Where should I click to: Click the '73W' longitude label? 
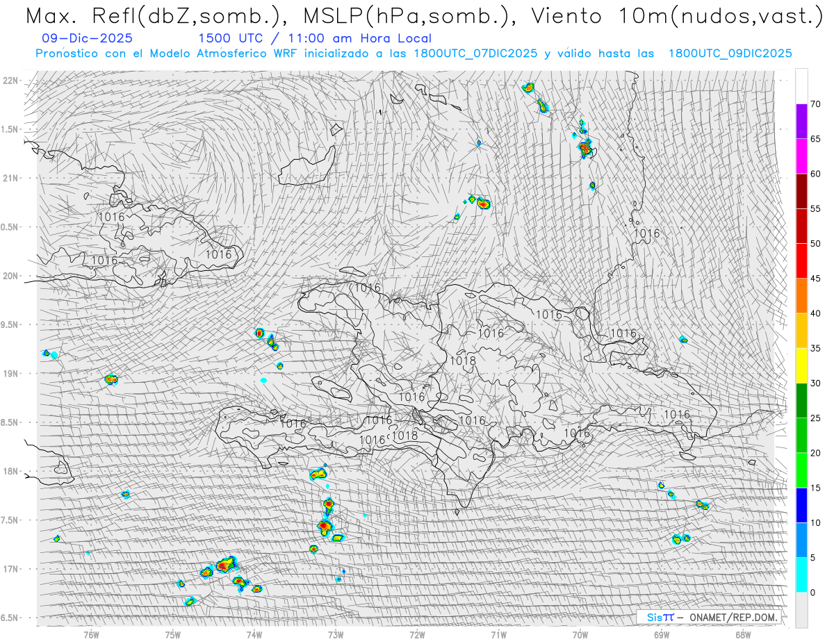[x=336, y=635]
